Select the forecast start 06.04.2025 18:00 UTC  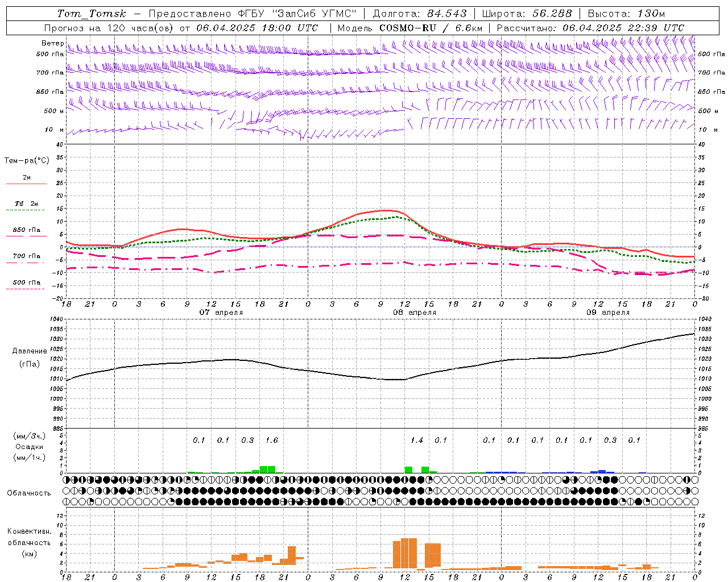pyautogui.click(x=257, y=28)
